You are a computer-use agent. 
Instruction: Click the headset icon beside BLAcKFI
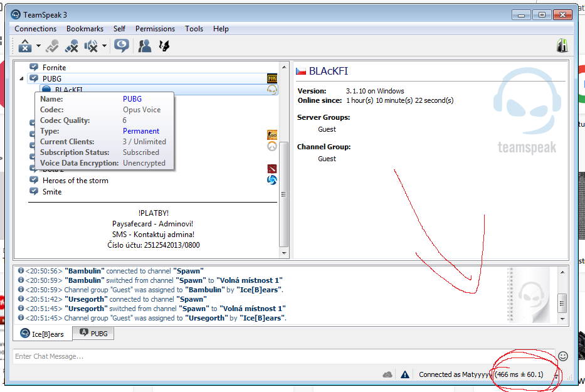pyautogui.click(x=272, y=90)
